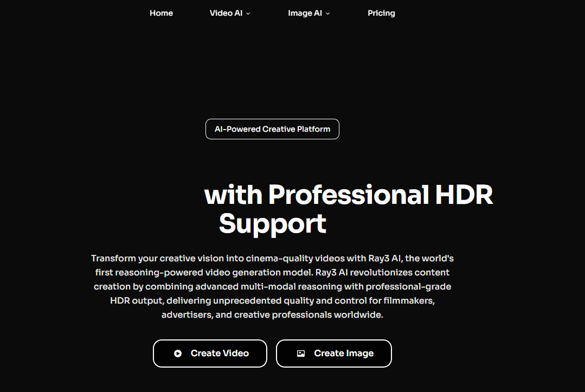
Task: Select the video playback icon before 'Create Video'
Action: click(178, 353)
